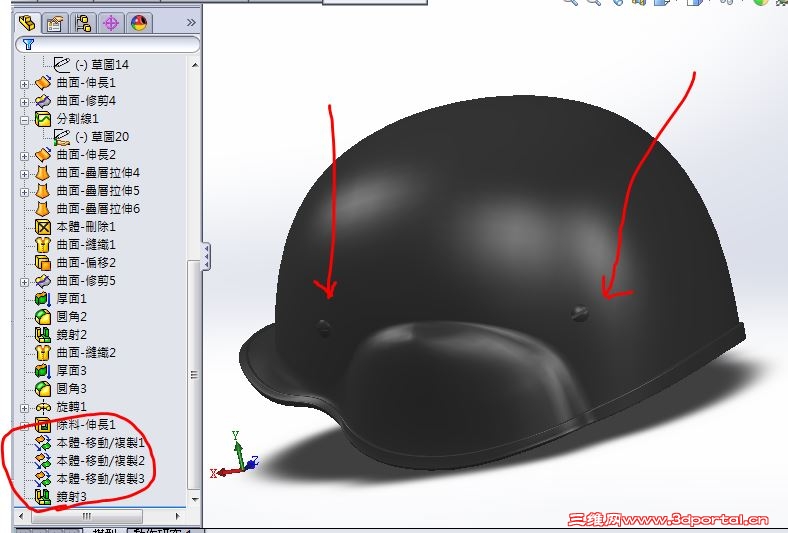Select the 本體-移動/複製1 feature
Image resolution: width=788 pixels, height=533 pixels.
click(x=89, y=443)
